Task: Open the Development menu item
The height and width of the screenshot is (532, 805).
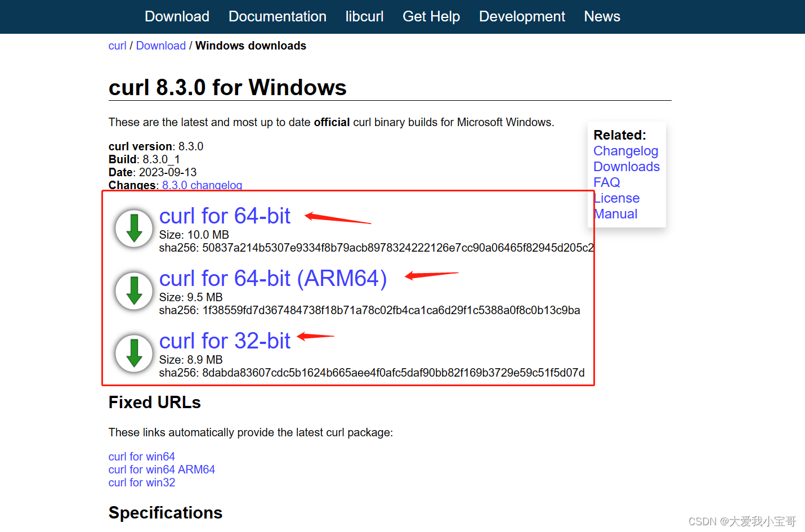Action: click(x=522, y=16)
